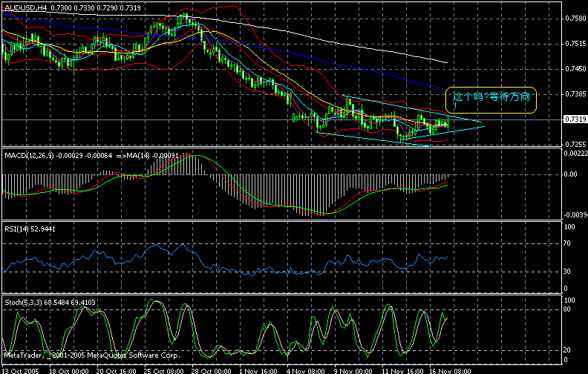
Task: Click the 0.00 MACD zero-level label
Action: pyautogui.click(x=571, y=174)
